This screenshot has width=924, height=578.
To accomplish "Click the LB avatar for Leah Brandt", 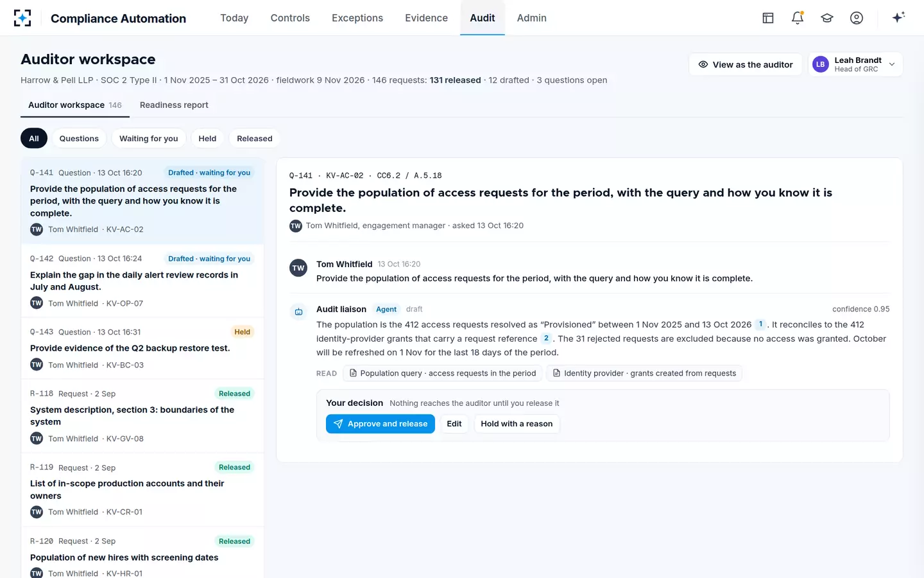I will pyautogui.click(x=820, y=64).
